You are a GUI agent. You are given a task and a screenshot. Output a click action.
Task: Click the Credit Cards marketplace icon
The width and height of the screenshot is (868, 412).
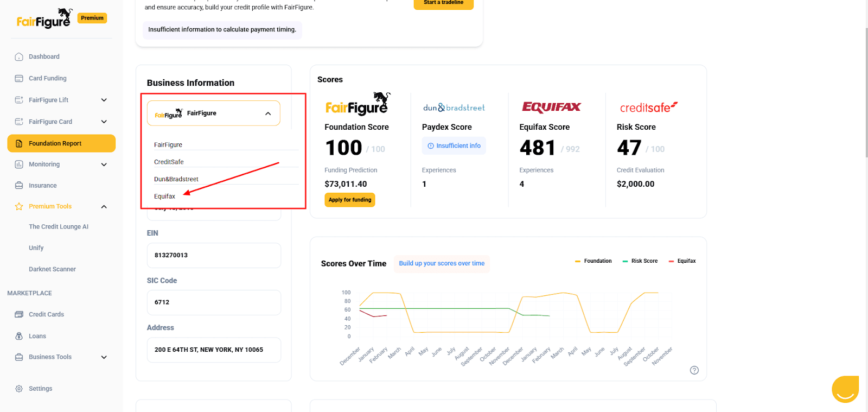[19, 314]
